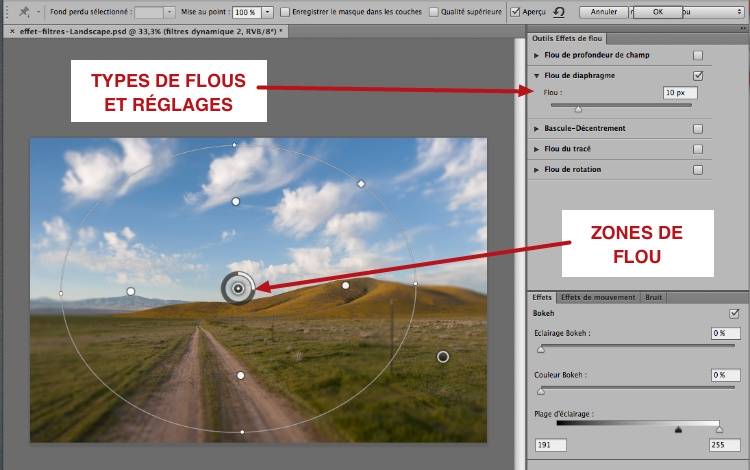Click the Eclairage Bokeh 0 % field
Screen dimensions: 750x470
(x=726, y=333)
